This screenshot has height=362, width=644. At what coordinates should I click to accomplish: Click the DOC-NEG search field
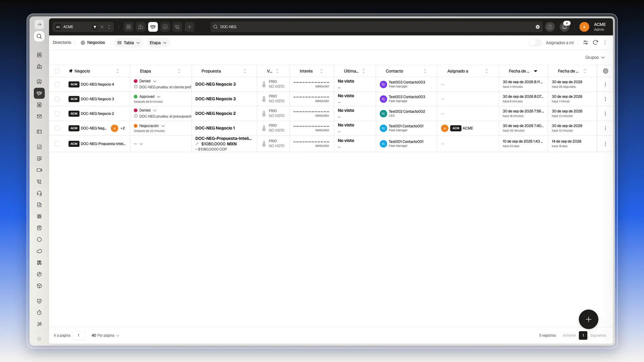click(x=376, y=27)
